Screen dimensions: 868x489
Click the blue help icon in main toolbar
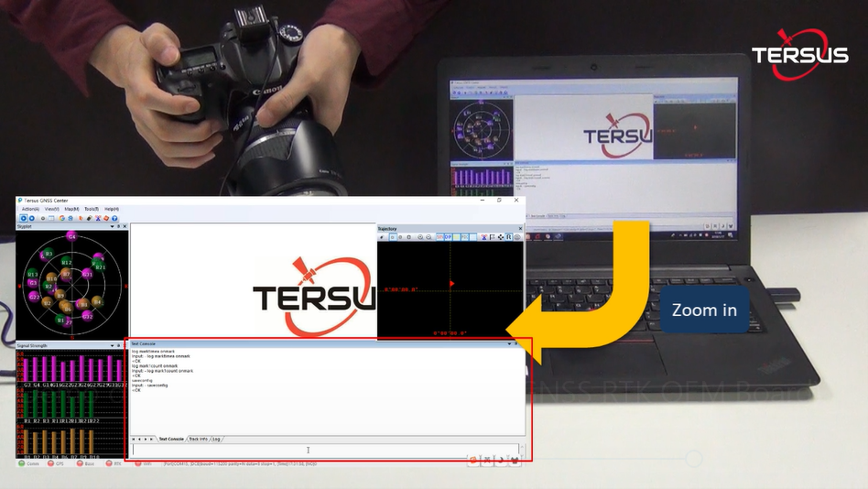pyautogui.click(x=116, y=218)
